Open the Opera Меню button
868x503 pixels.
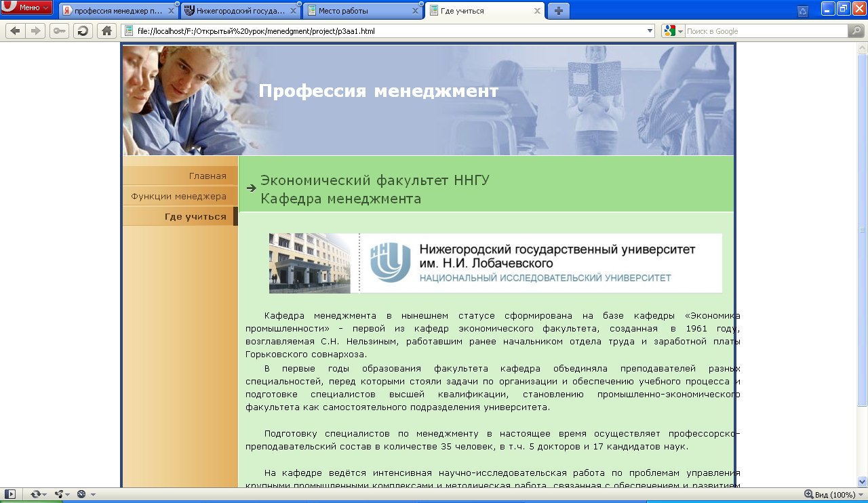click(x=26, y=7)
